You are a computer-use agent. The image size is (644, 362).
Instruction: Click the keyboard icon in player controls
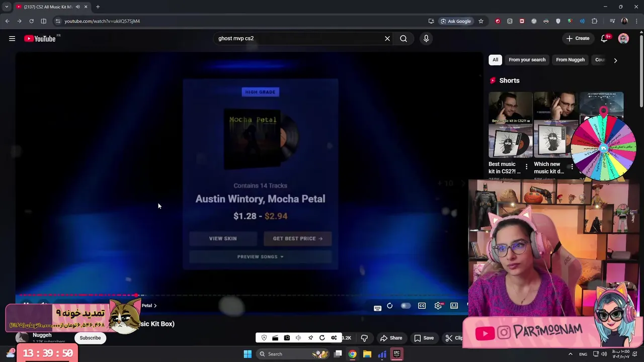click(x=377, y=308)
